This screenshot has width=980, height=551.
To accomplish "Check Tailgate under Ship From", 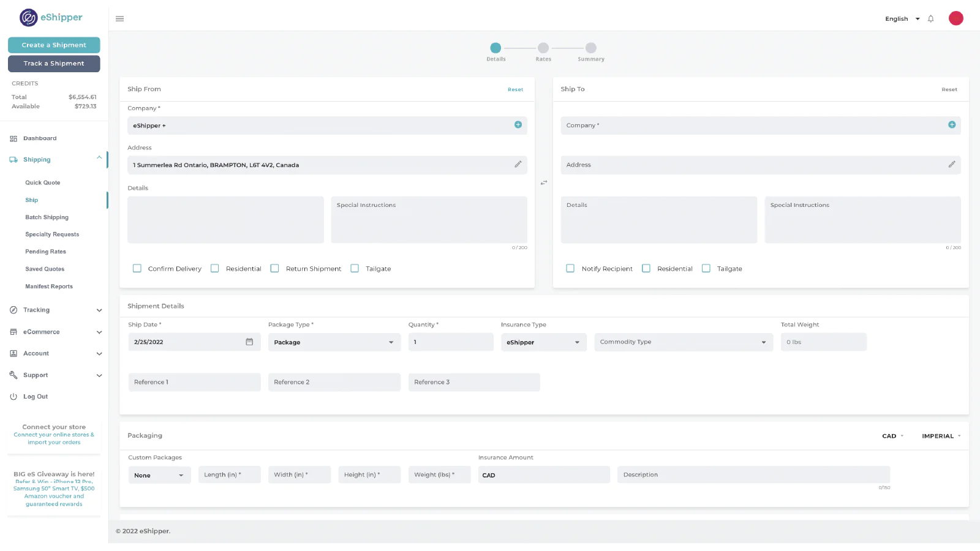I will (x=355, y=268).
